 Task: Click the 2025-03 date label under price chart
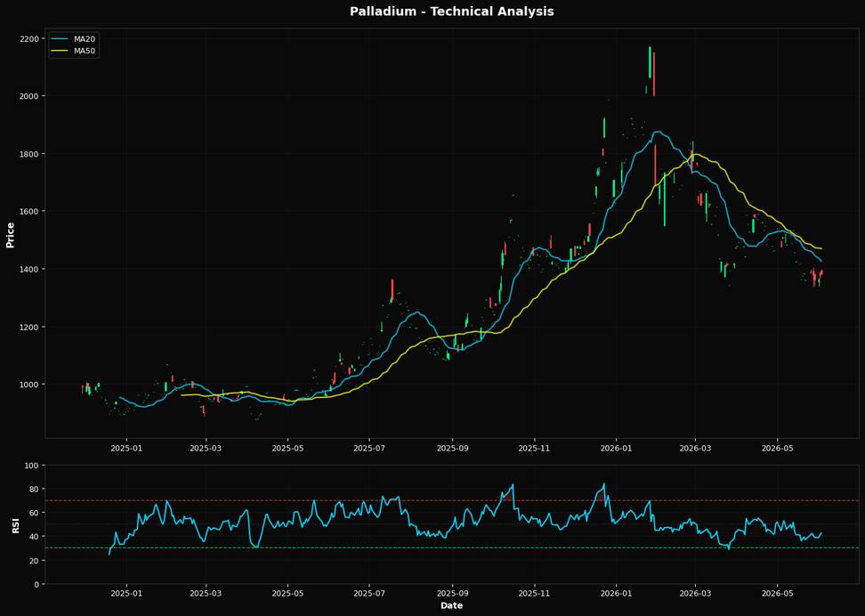[x=206, y=448]
